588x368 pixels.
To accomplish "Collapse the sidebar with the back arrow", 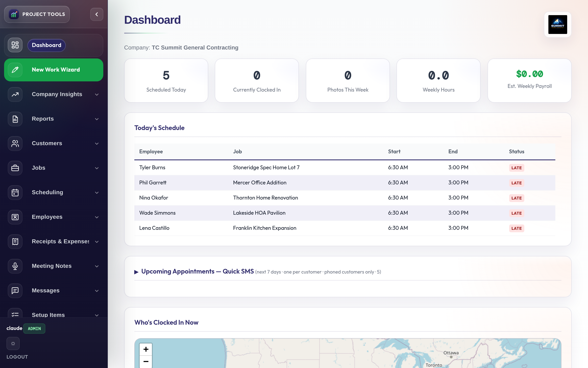I will pos(97,14).
